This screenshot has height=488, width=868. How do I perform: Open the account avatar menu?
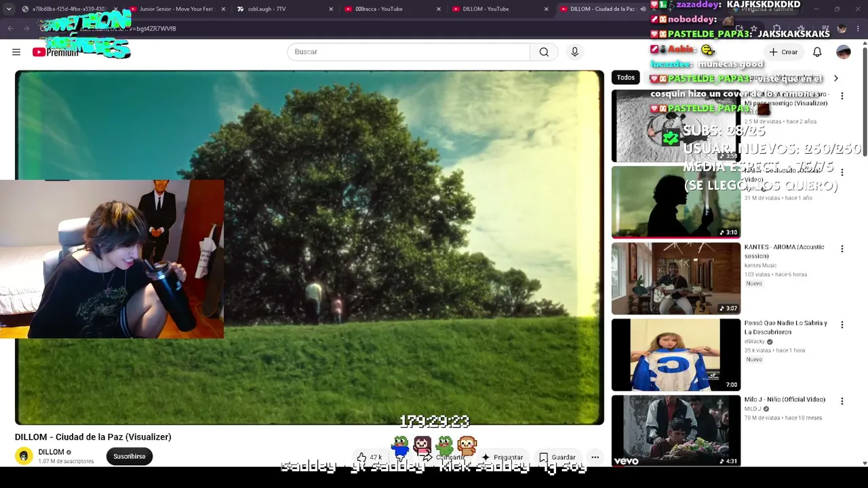tap(843, 52)
